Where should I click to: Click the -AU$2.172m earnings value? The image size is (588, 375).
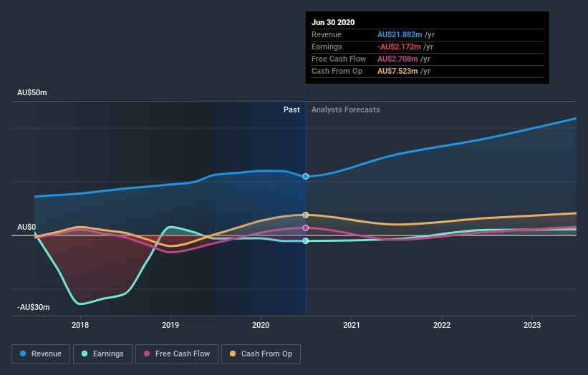click(x=399, y=47)
